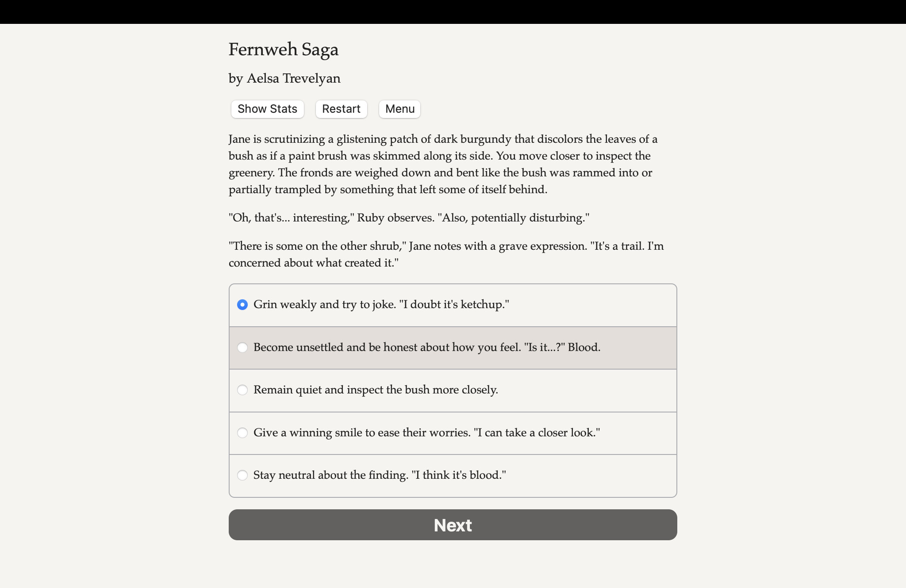The image size is (906, 588).
Task: Click the radio circle for "I think it's blood"
Action: [x=242, y=475]
